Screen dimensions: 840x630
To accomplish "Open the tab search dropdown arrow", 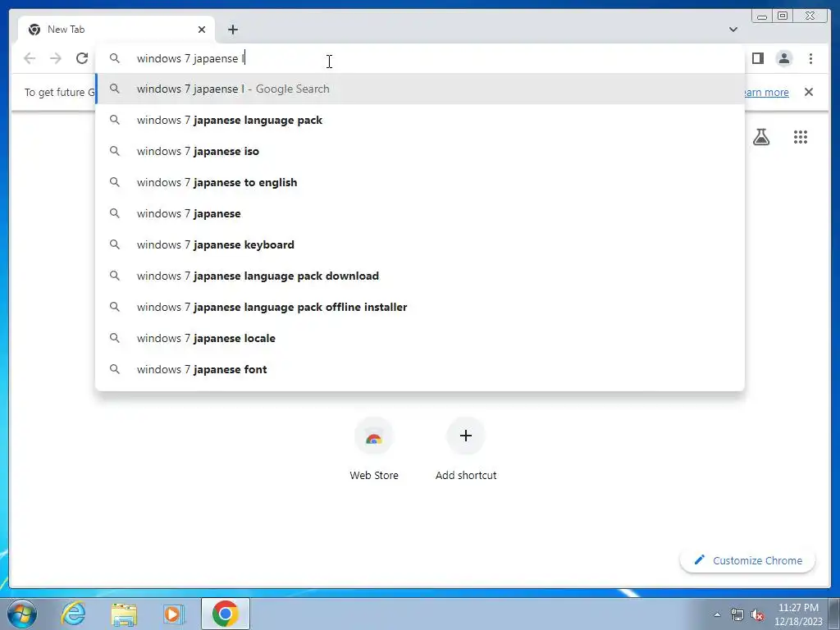I will 733,30.
